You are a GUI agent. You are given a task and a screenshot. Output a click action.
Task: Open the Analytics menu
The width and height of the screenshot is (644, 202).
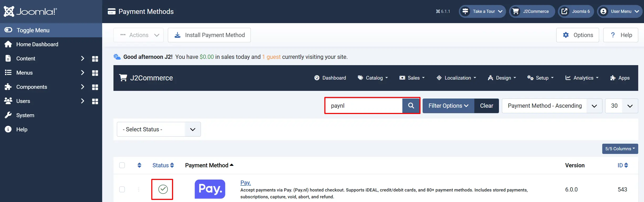pos(582,78)
